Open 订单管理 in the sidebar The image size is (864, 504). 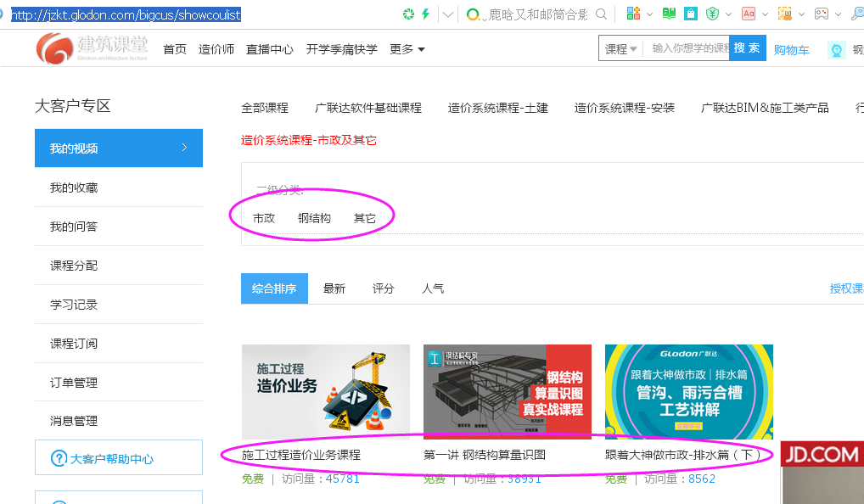click(x=74, y=383)
